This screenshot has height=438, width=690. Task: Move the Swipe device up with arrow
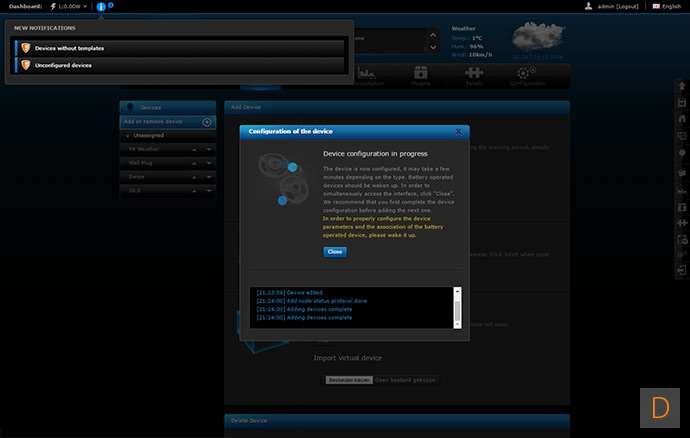(194, 177)
